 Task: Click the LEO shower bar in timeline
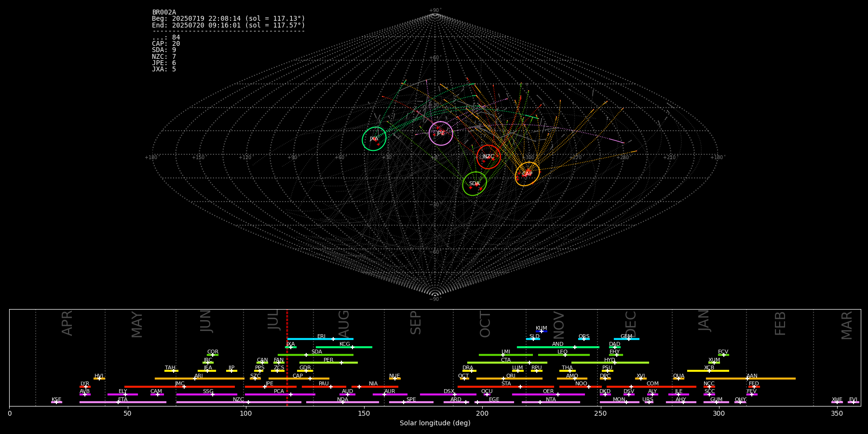point(564,355)
